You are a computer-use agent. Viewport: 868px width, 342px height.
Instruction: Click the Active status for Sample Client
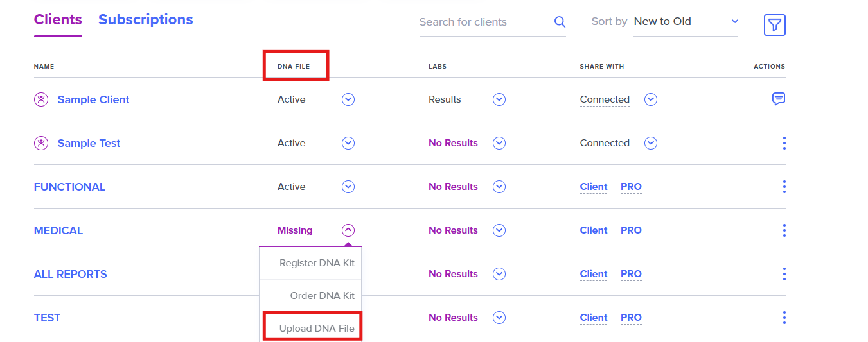point(292,99)
